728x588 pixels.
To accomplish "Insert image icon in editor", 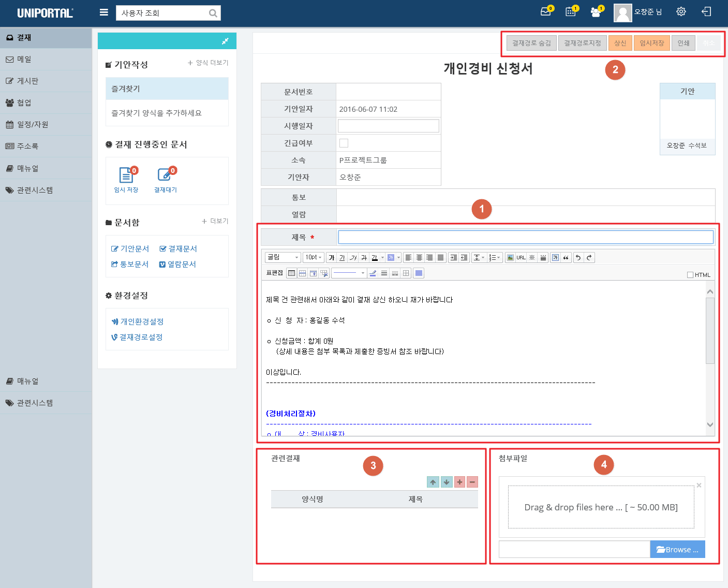I will [x=510, y=257].
